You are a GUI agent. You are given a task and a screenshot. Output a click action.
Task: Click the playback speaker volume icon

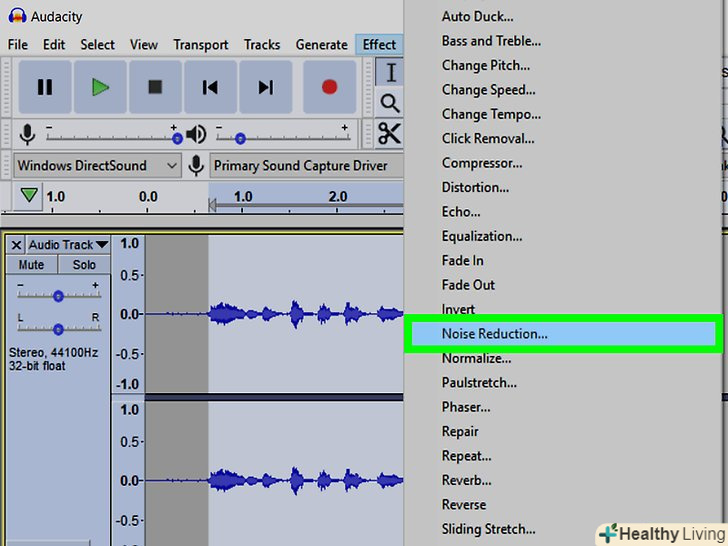(196, 134)
